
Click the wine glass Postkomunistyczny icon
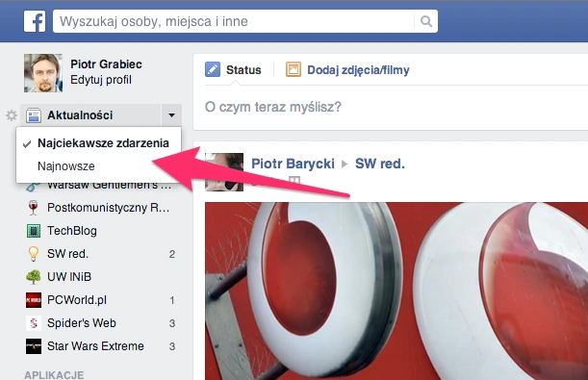point(34,208)
